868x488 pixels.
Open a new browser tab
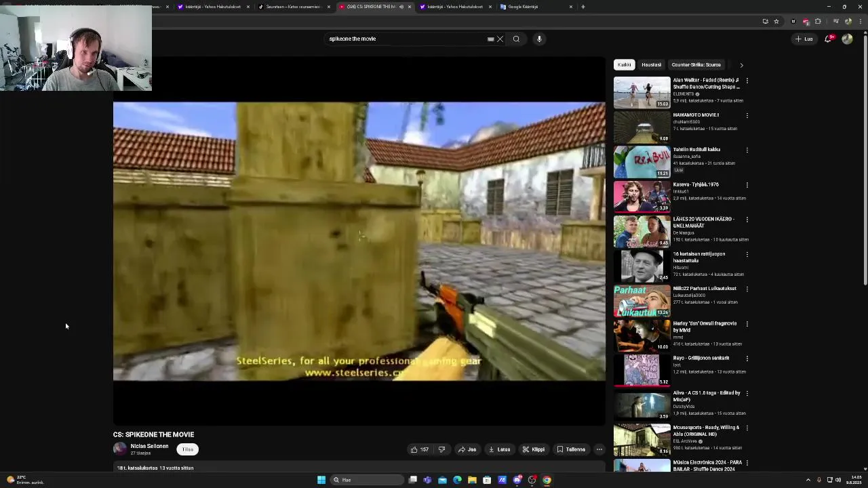tap(583, 7)
